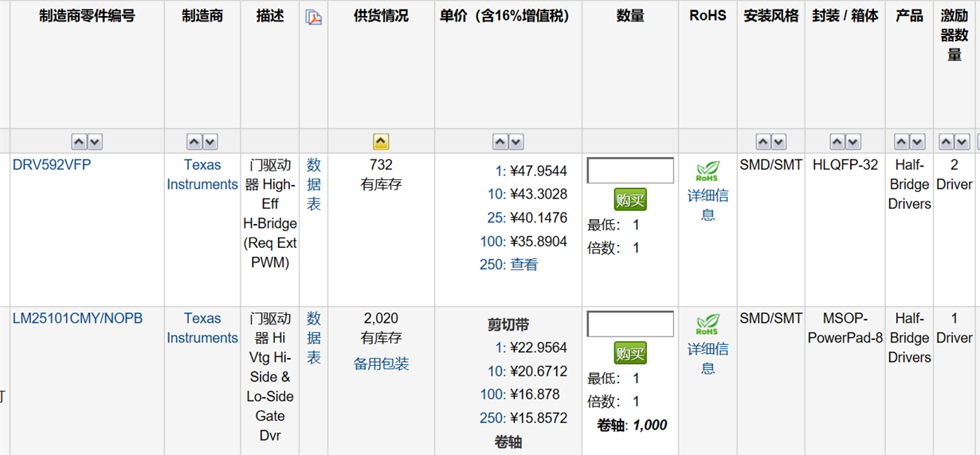Click 购买 button for DRV592VFP
Viewport: 980px width, 455px height.
(630, 199)
